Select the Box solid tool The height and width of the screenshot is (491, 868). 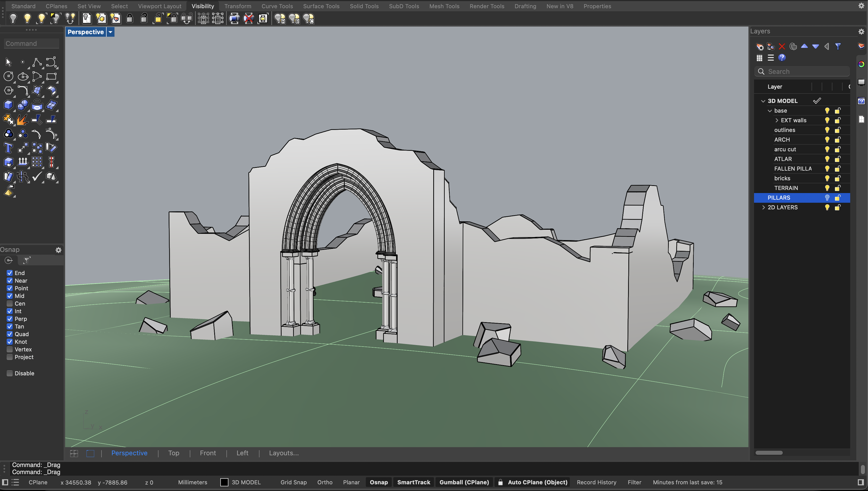click(8, 105)
